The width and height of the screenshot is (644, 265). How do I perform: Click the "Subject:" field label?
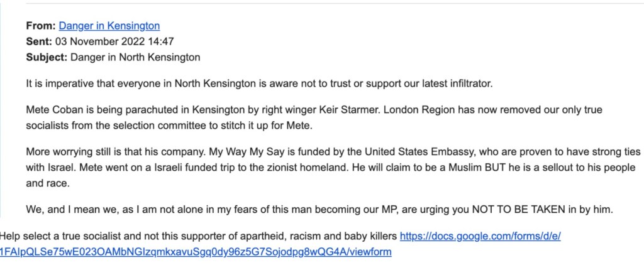click(46, 58)
